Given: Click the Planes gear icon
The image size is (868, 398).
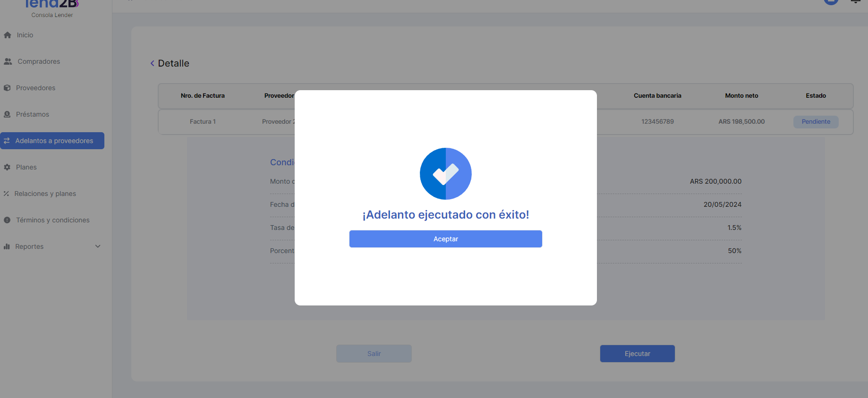Looking at the screenshot, I should point(7,167).
